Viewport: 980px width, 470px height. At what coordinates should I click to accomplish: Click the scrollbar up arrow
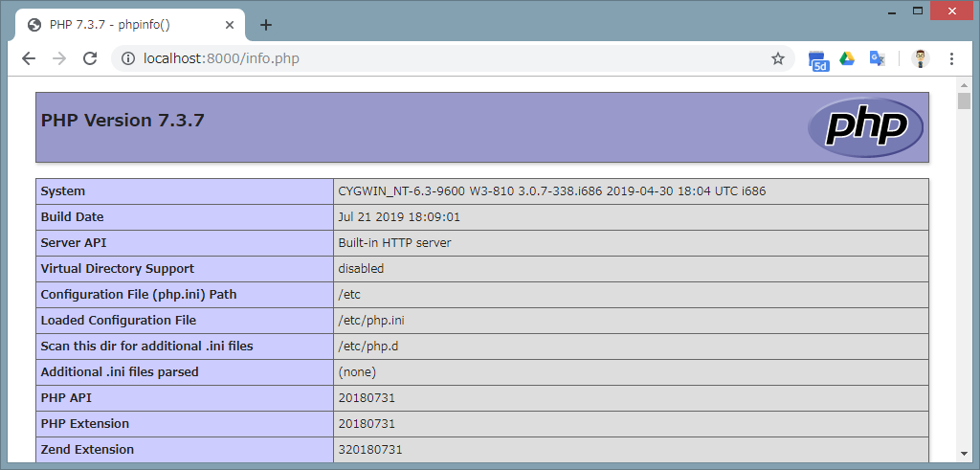tap(965, 84)
